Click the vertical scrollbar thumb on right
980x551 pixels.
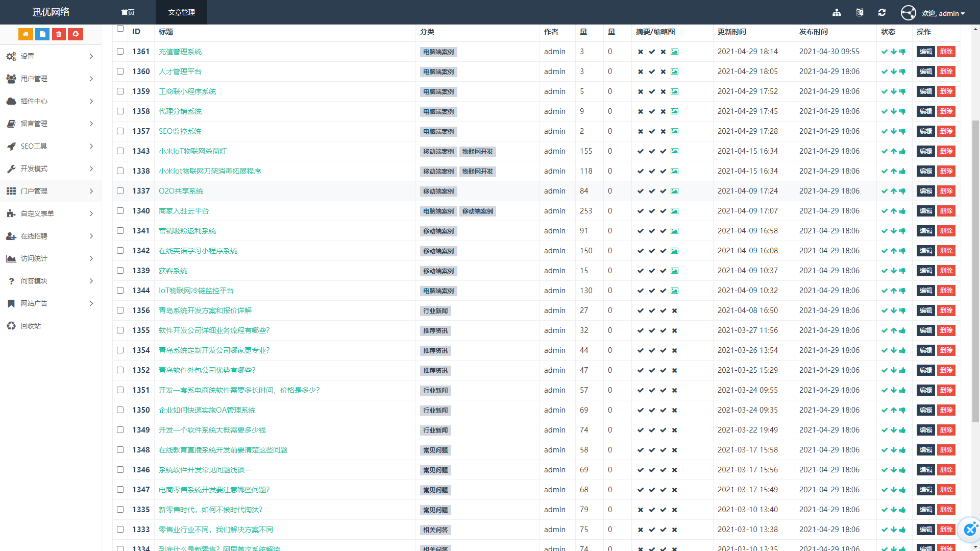(975, 271)
